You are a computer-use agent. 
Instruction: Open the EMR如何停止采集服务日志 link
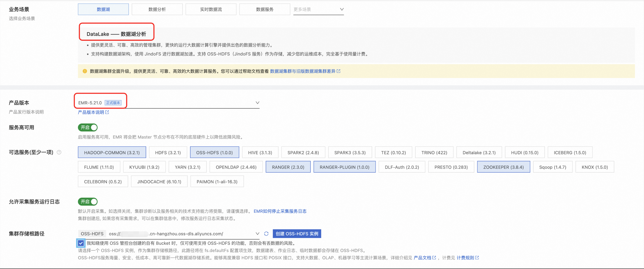(280, 211)
